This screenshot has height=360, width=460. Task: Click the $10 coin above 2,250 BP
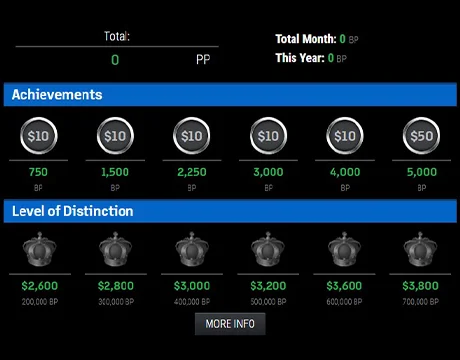click(x=192, y=136)
